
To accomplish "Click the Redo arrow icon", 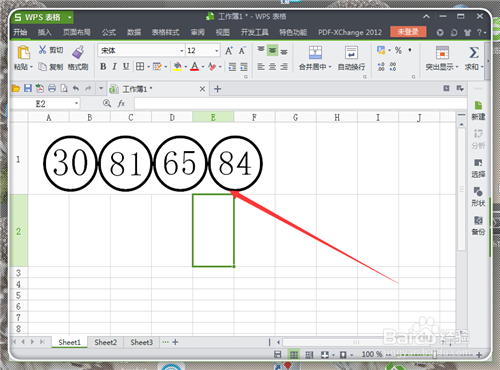I will (88, 88).
